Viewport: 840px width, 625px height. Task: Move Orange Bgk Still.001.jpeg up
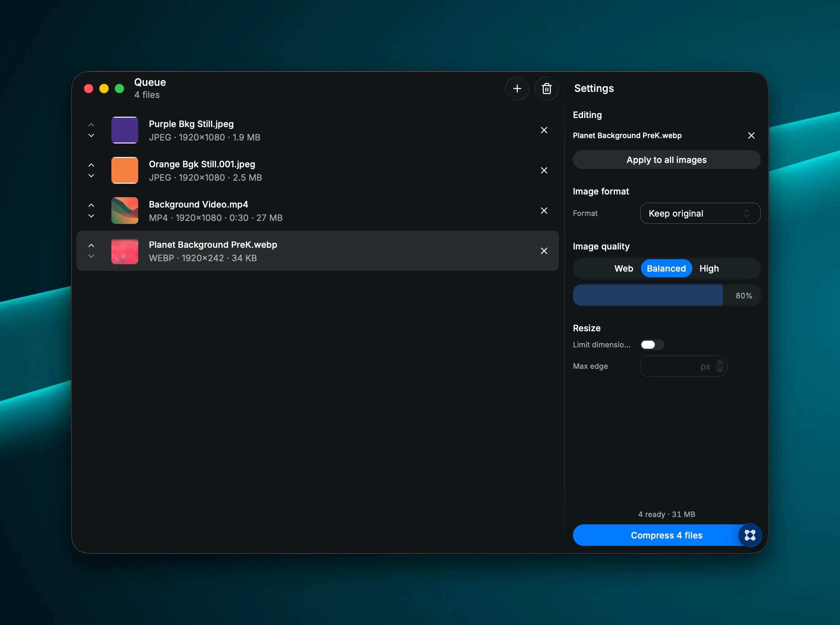click(91, 165)
